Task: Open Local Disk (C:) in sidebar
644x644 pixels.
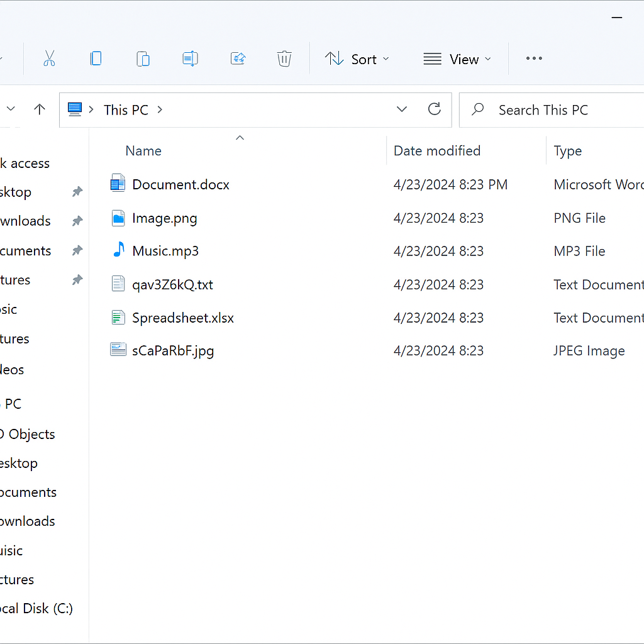Action: tap(36, 609)
